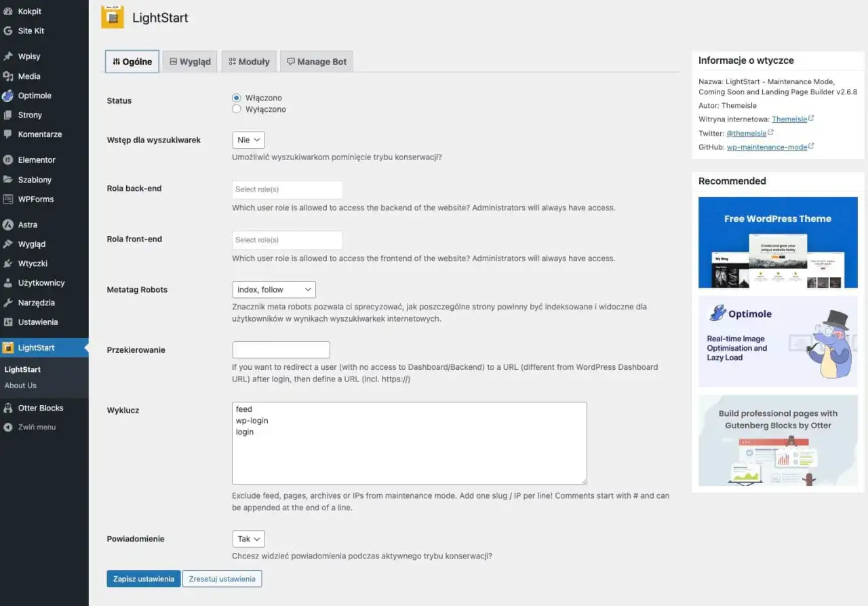
Task: Click the Zresetuj ustawienia button
Action: [222, 579]
